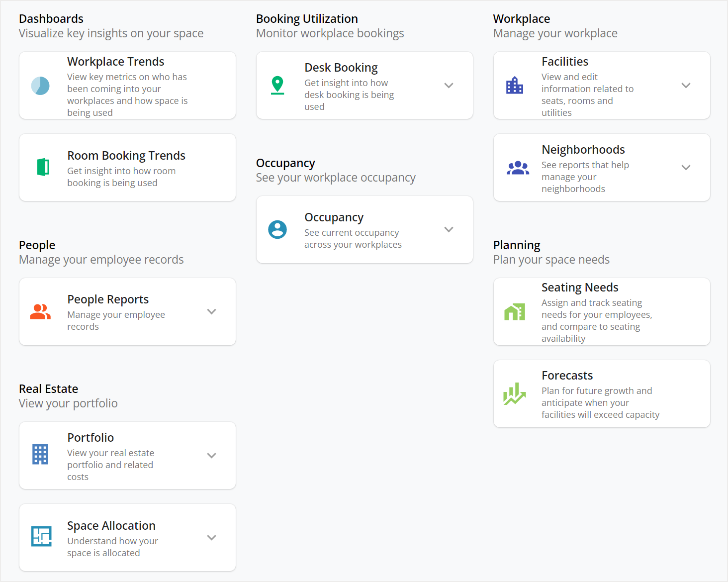Viewport: 728px width, 582px height.
Task: Expand the Occupancy card dropdown
Action: [449, 229]
